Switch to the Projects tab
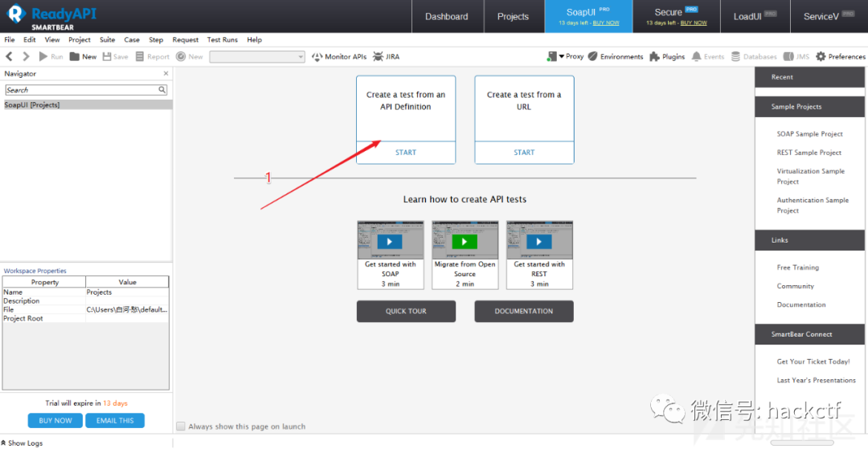868x449 pixels. 513,17
